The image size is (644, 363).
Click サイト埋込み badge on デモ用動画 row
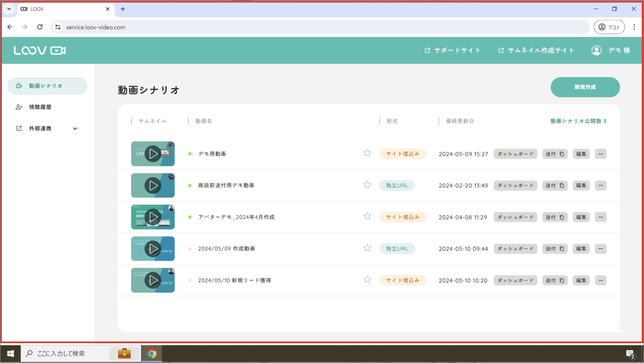click(403, 154)
